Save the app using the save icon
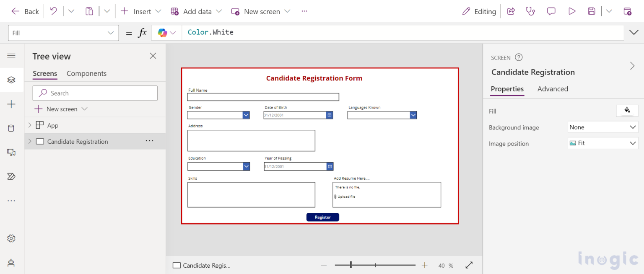The width and height of the screenshot is (644, 274). coord(591,11)
